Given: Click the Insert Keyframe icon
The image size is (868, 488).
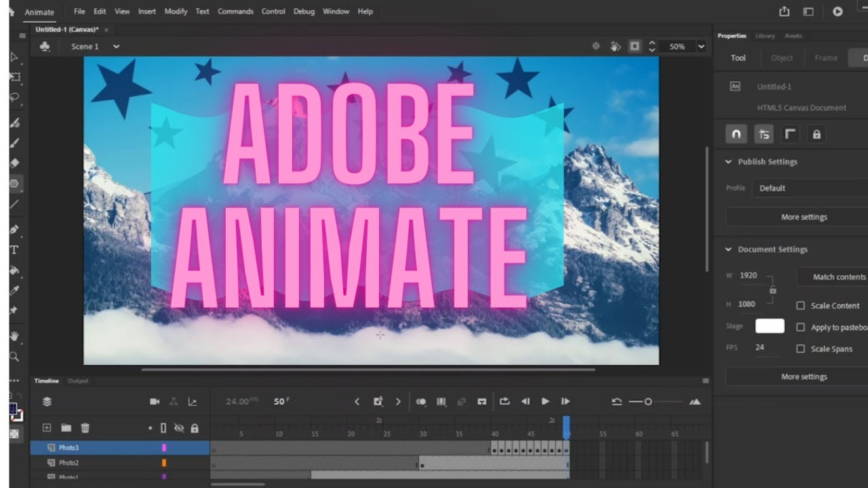Looking at the screenshot, I should [378, 402].
